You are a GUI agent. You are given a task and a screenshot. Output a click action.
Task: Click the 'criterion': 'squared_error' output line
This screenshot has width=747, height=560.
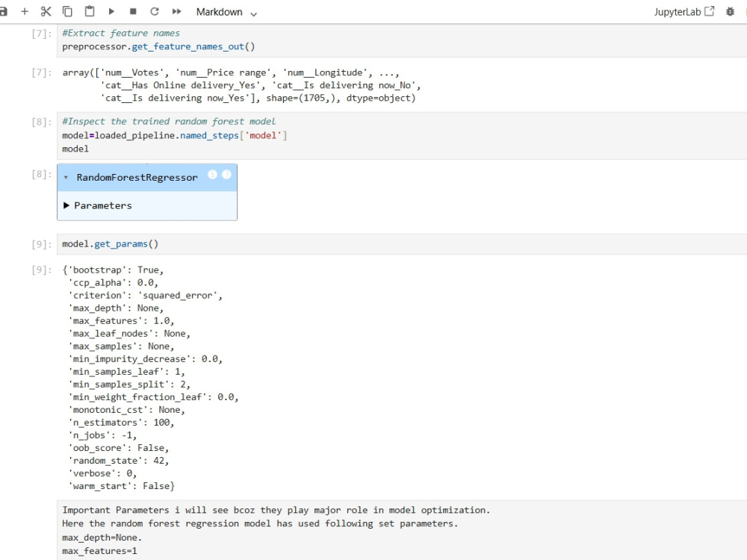tap(146, 295)
